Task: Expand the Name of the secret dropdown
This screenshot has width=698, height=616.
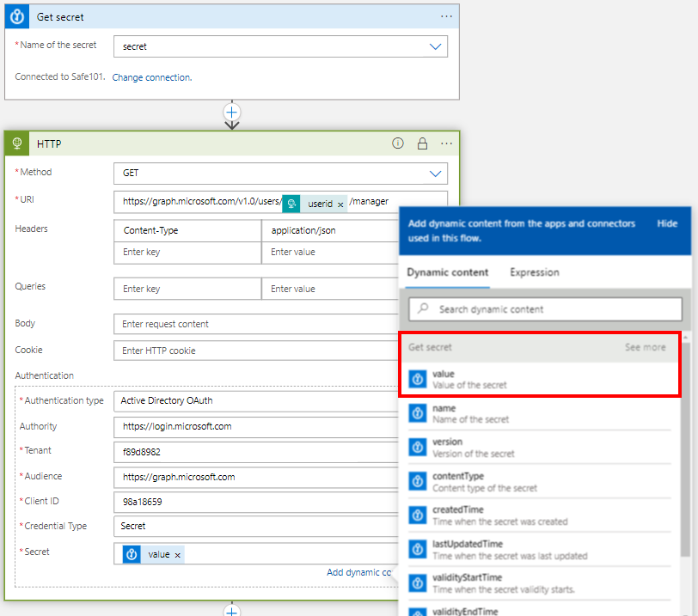Action: (435, 46)
